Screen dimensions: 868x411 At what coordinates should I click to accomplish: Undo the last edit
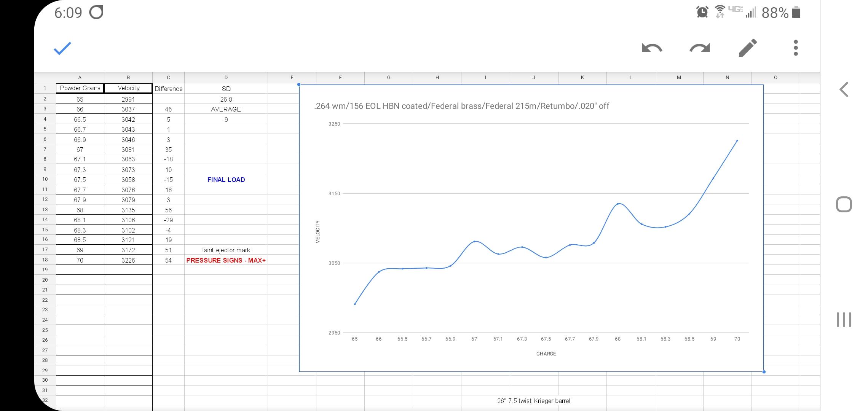click(x=652, y=48)
